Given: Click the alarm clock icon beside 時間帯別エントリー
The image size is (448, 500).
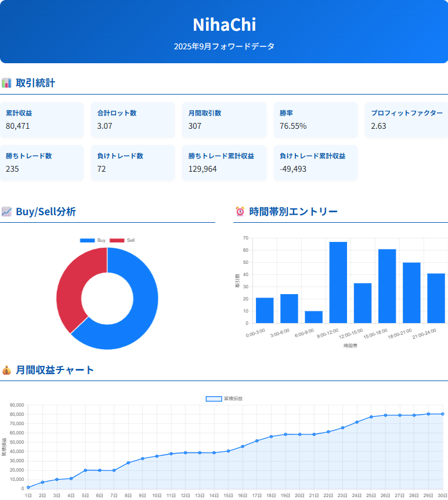Looking at the screenshot, I should point(240,212).
